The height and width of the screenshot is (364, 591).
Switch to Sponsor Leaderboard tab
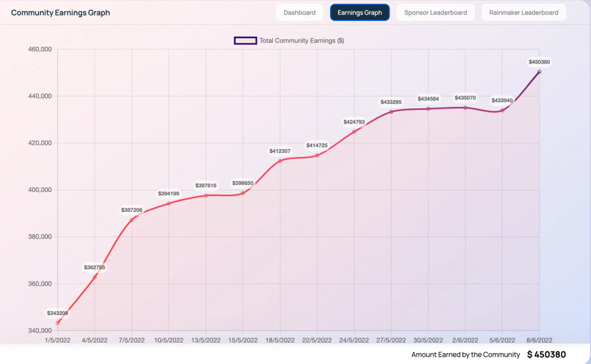(x=436, y=13)
